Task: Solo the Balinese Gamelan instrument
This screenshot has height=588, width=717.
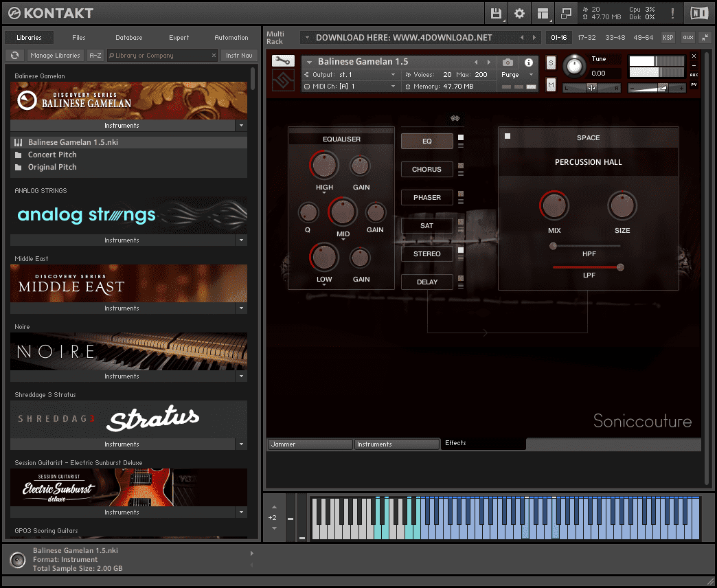Action: point(551,62)
